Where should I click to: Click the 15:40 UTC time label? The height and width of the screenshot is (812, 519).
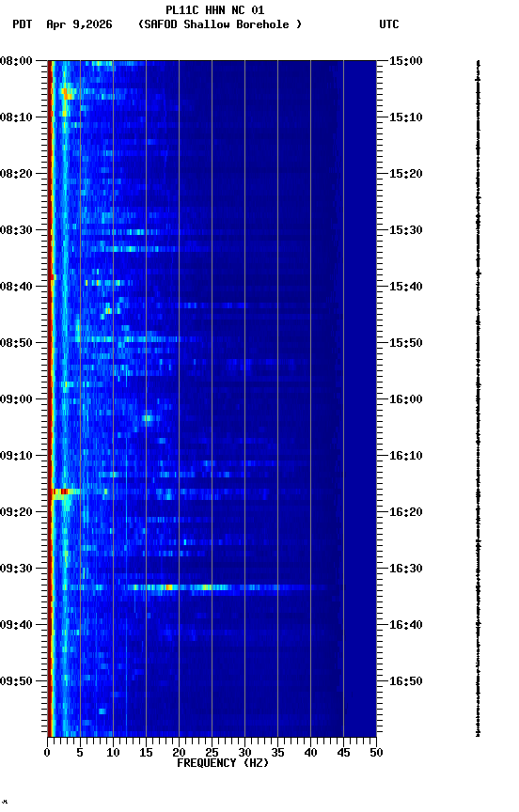point(406,287)
